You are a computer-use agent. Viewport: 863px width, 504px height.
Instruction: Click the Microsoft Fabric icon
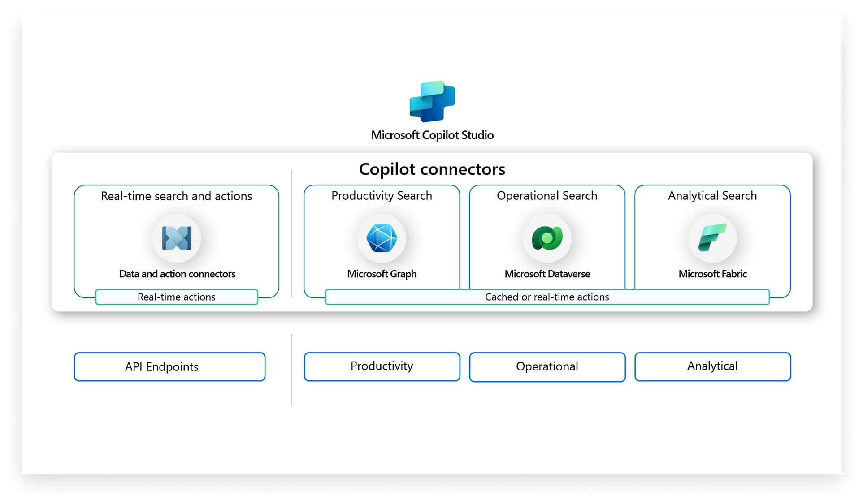tap(712, 238)
